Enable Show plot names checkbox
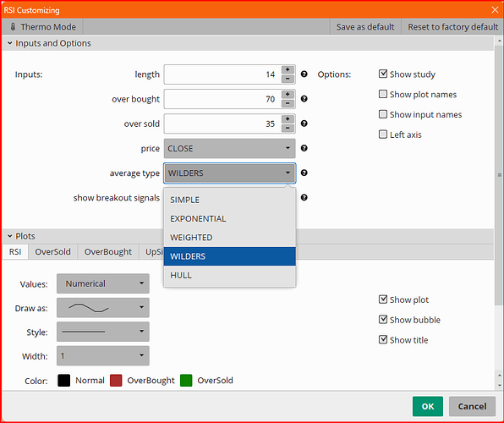The width and height of the screenshot is (504, 423). [383, 94]
